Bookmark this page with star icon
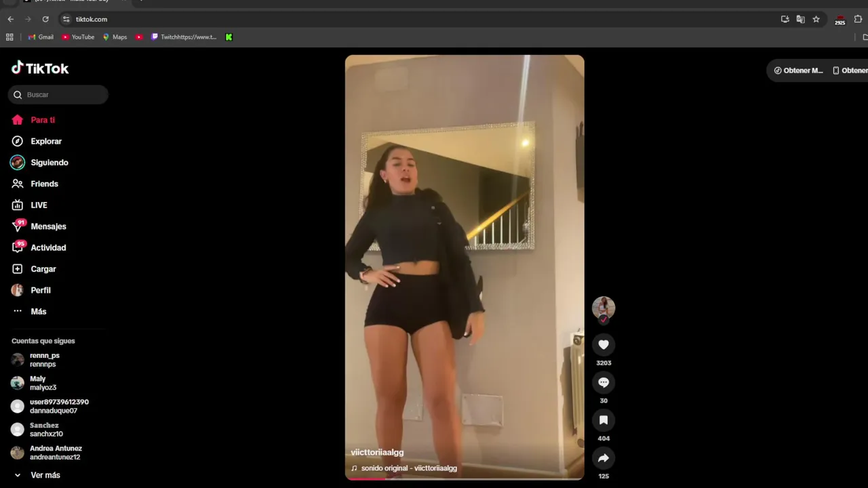This screenshot has width=868, height=488. pos(816,19)
